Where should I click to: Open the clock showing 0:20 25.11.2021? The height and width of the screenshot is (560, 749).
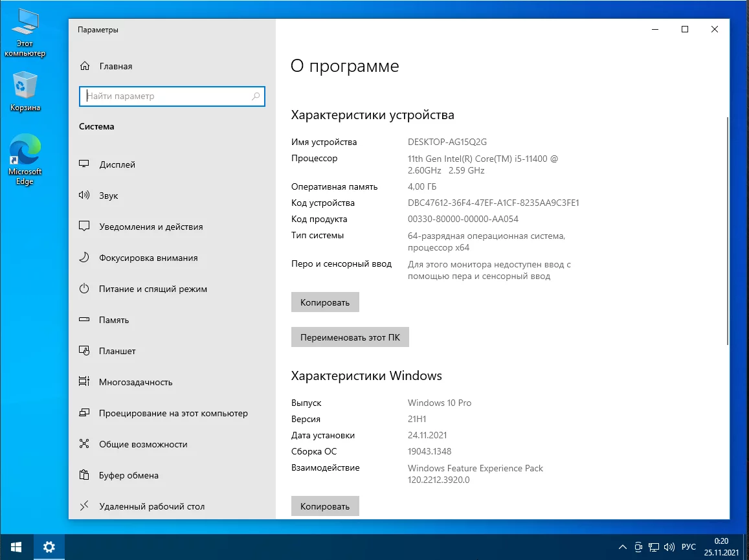(x=721, y=547)
